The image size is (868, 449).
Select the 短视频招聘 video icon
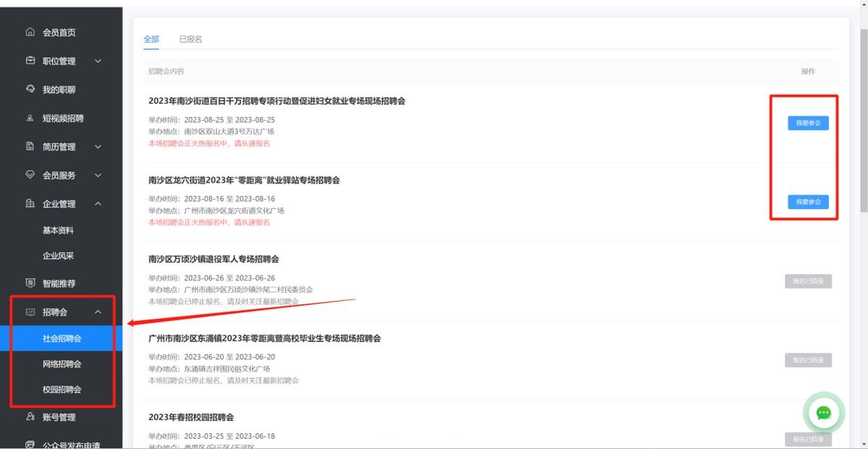click(x=29, y=118)
